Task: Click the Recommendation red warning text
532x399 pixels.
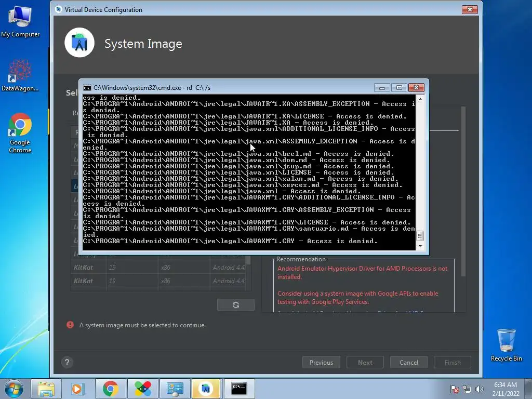Action: 362,272
